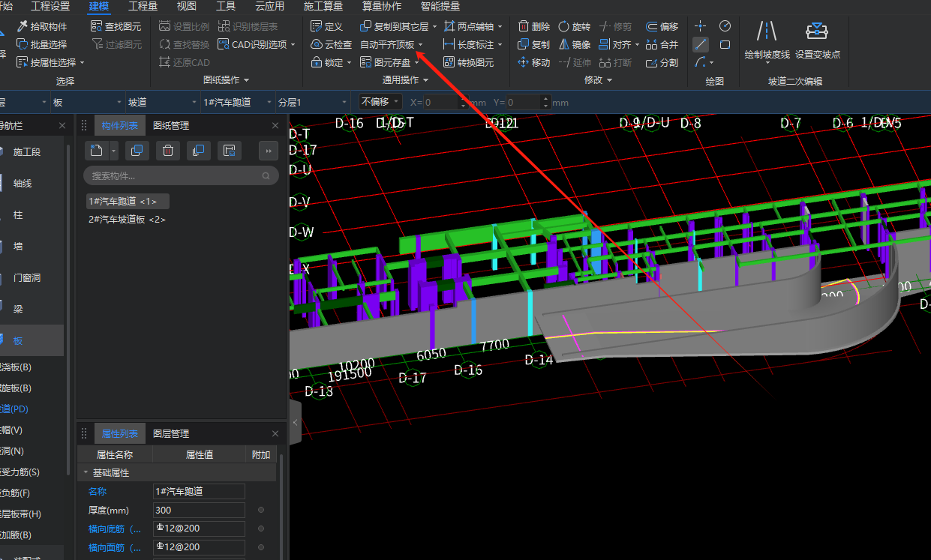The image size is (931, 560).
Task: Click the 删除 delete tool
Action: (x=534, y=26)
